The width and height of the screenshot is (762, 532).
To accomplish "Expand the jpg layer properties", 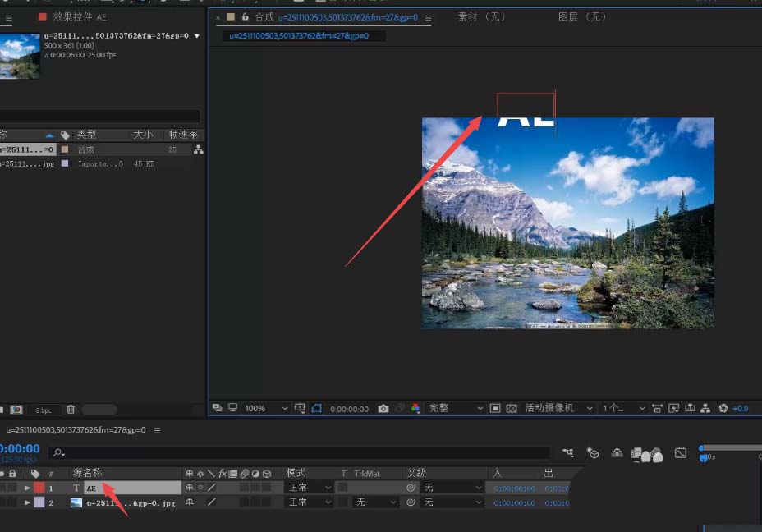I will 27,502.
